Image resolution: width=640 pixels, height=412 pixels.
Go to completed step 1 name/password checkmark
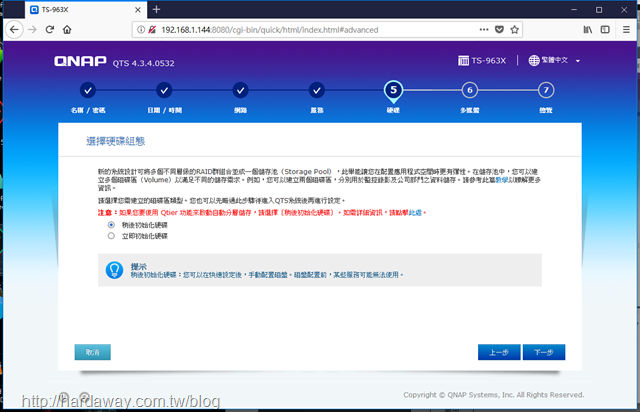pos(88,90)
